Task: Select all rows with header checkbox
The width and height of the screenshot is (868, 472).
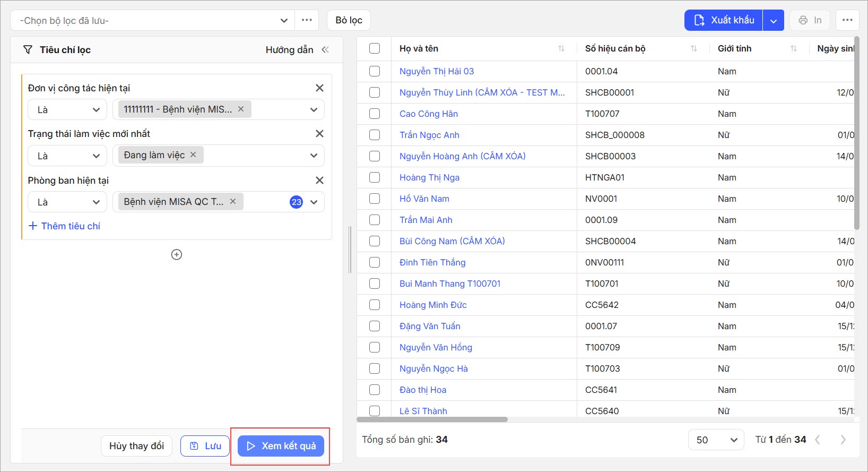Action: [375, 49]
